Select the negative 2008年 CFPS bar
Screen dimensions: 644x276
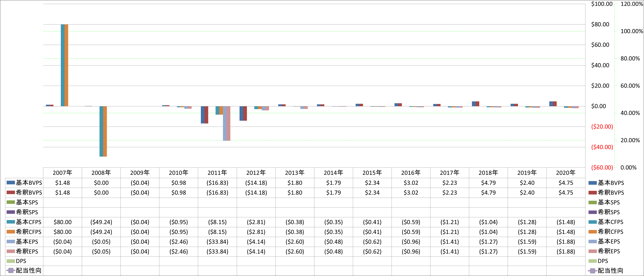[103, 131]
